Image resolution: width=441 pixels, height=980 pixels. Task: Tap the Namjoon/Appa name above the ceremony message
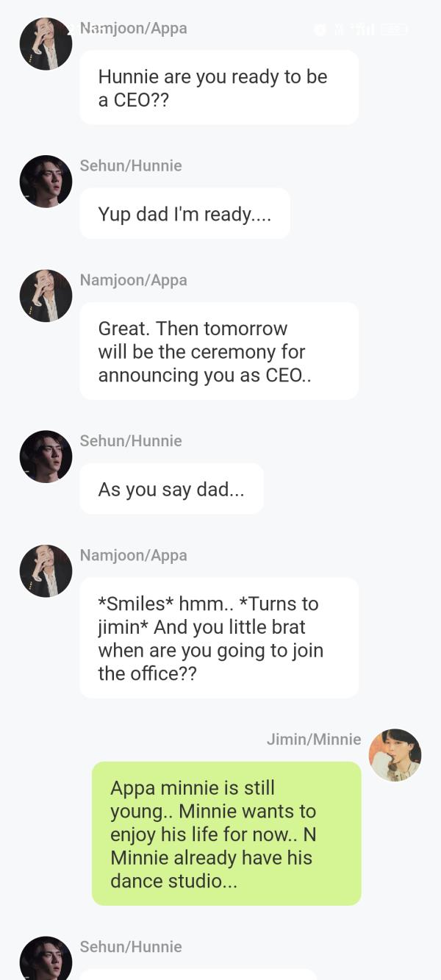133,280
